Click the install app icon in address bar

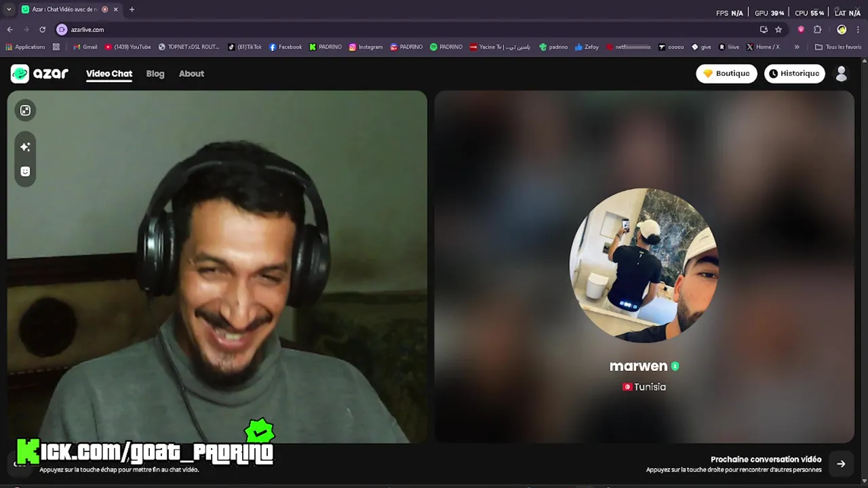pos(764,29)
